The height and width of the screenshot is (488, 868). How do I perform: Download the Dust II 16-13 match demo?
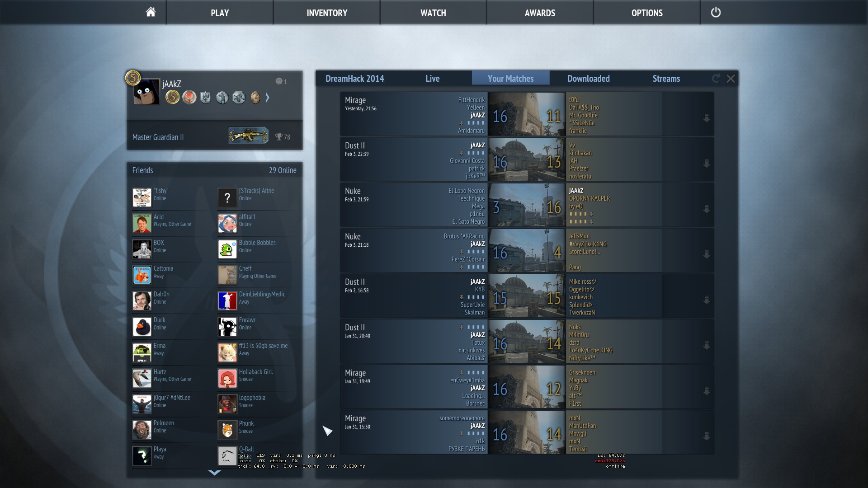click(x=707, y=164)
